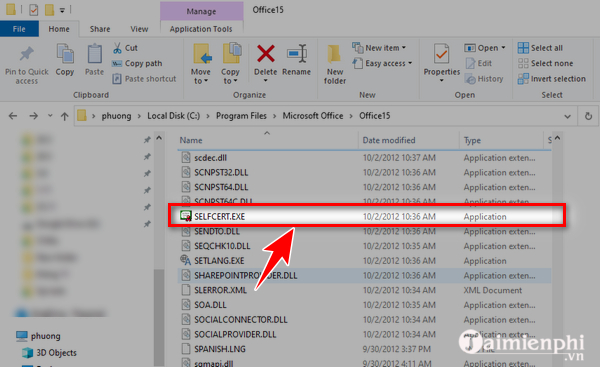Click Select none
This screenshot has width=600, height=367.
pos(545,63)
